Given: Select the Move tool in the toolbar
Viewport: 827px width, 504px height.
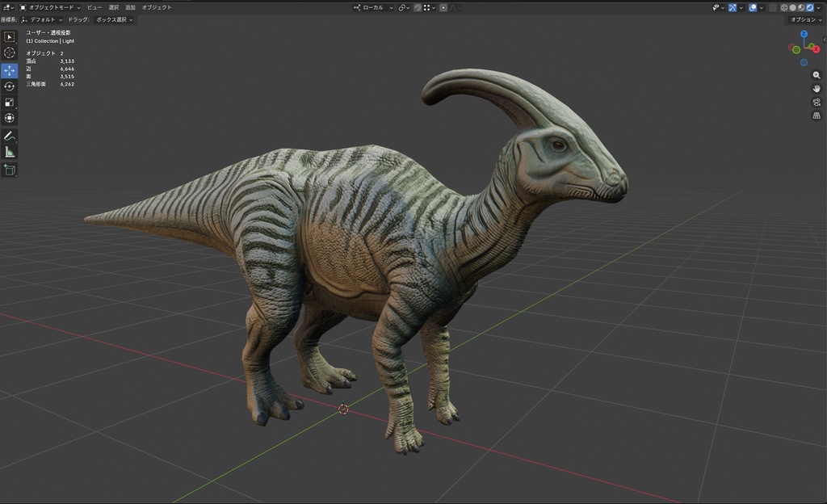Looking at the screenshot, I should point(10,70).
